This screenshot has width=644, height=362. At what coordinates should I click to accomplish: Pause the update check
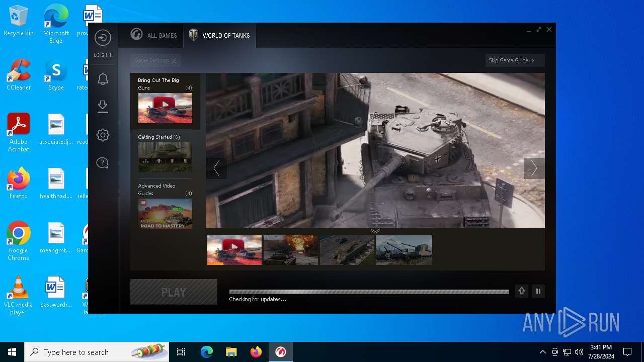tap(538, 291)
